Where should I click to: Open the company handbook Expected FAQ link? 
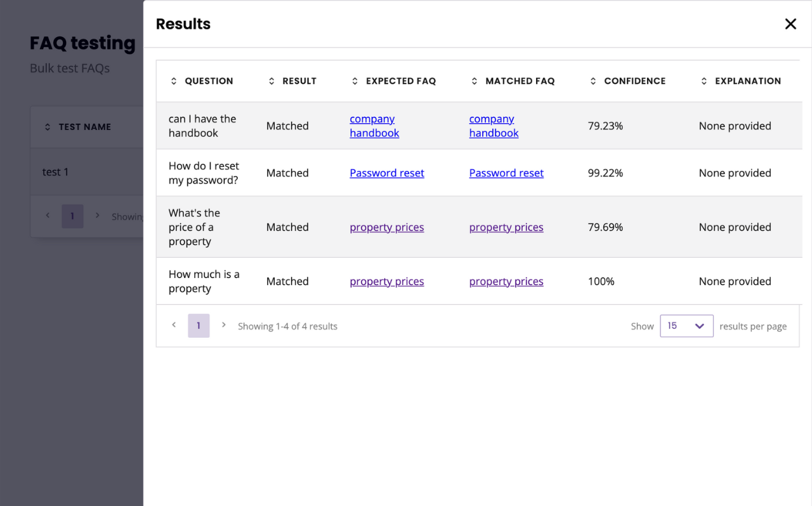tap(374, 126)
